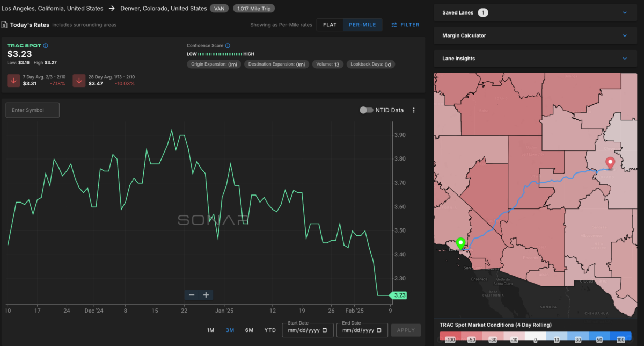The width and height of the screenshot is (644, 346).
Task: Select the 1M time range
Action: [x=211, y=330]
